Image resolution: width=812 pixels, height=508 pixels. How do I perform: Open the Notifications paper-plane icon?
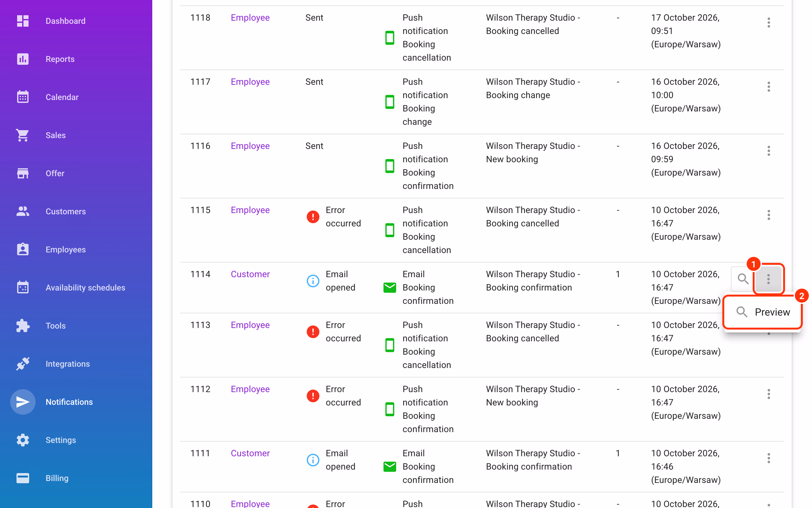point(23,402)
